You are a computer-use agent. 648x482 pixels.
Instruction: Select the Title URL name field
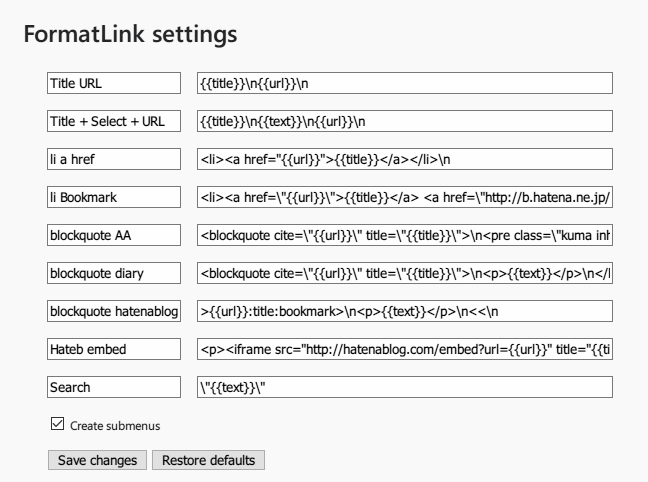(x=114, y=83)
